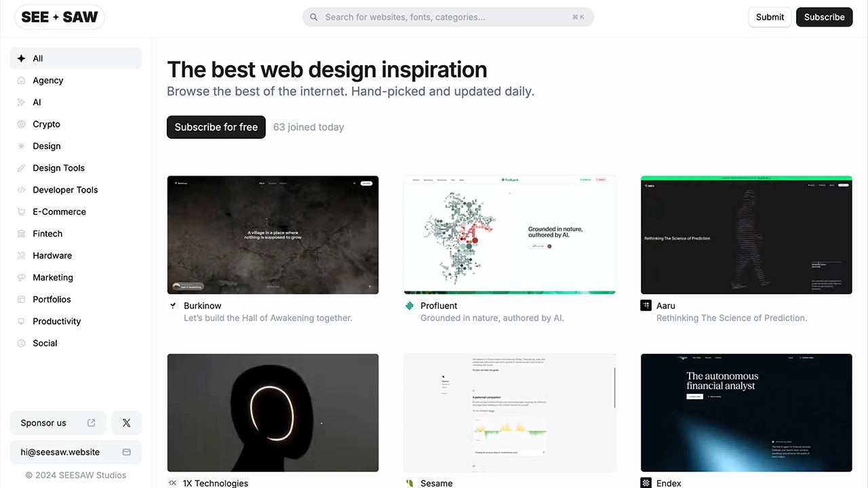868x488 pixels.
Task: Click the Submit button in header
Action: coord(770,17)
